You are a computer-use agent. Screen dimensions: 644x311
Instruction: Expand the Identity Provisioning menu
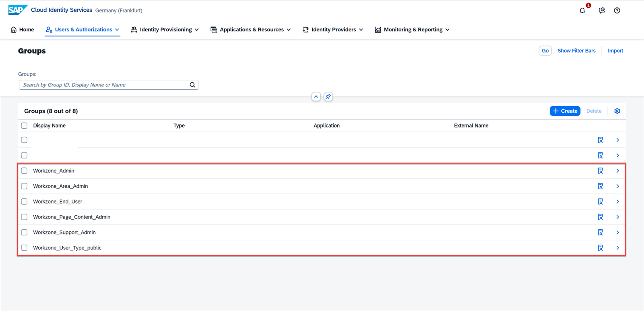165,30
